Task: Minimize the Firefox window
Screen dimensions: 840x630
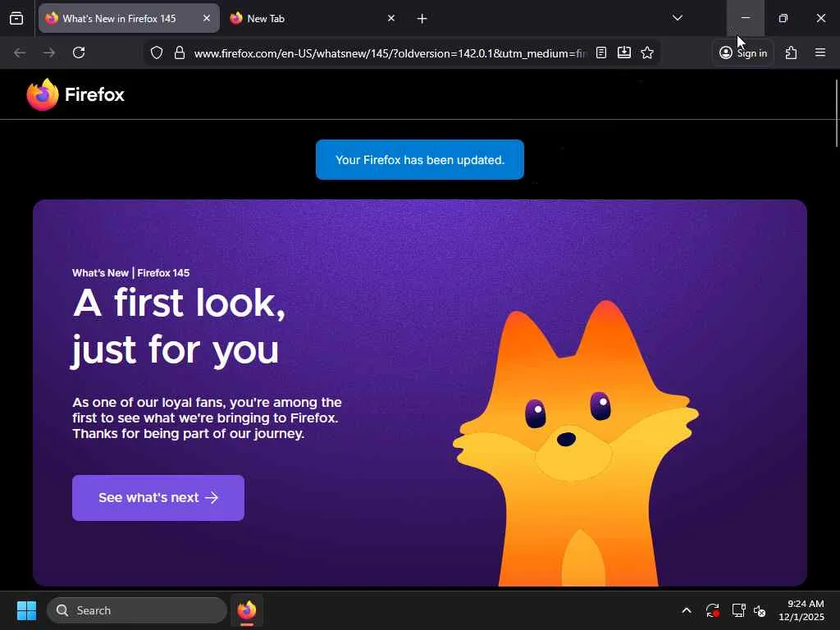Action: point(745,18)
